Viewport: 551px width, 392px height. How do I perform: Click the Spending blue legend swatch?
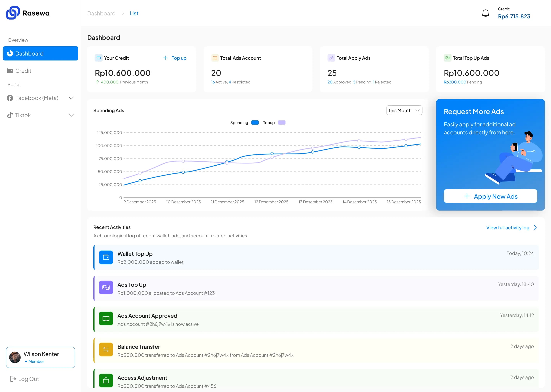pos(255,122)
